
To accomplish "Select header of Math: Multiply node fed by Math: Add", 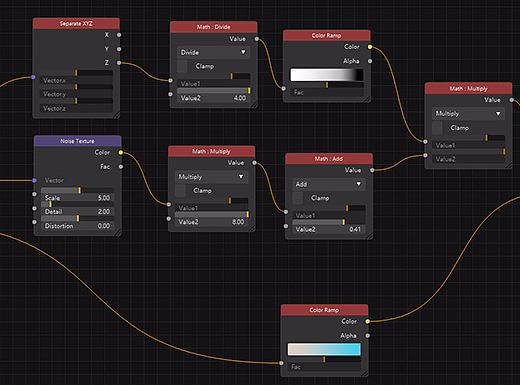I will (x=468, y=88).
